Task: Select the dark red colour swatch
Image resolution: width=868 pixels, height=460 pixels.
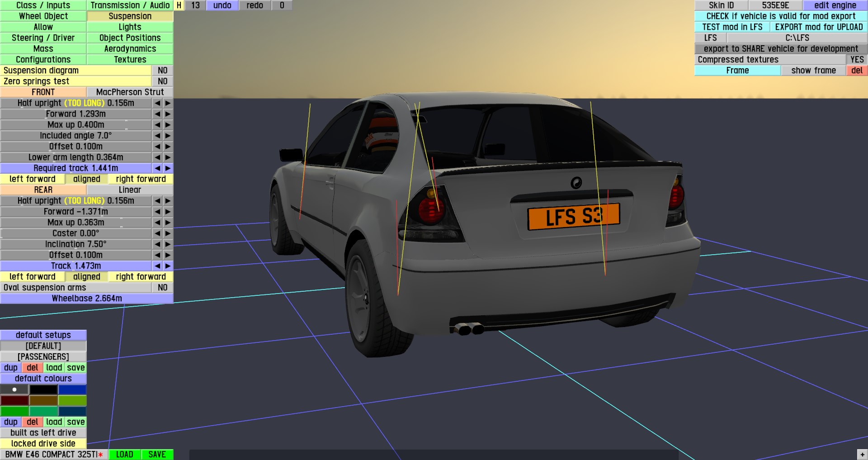Action: (x=14, y=400)
